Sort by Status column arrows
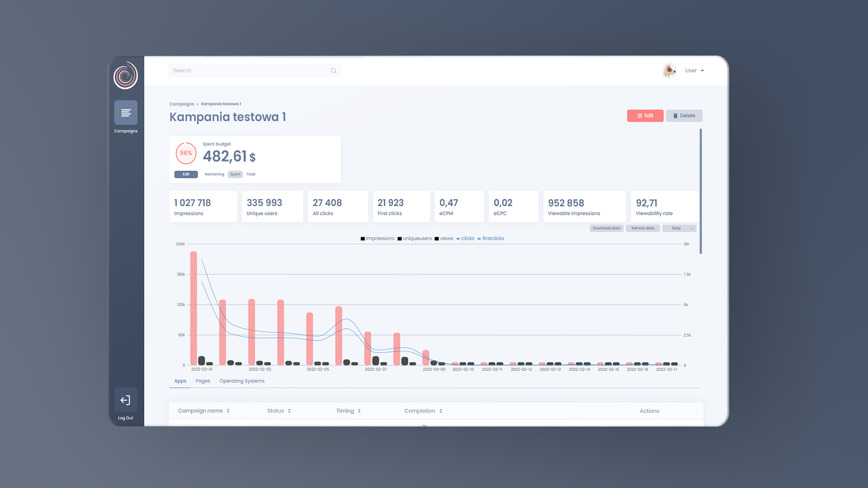 [289, 411]
